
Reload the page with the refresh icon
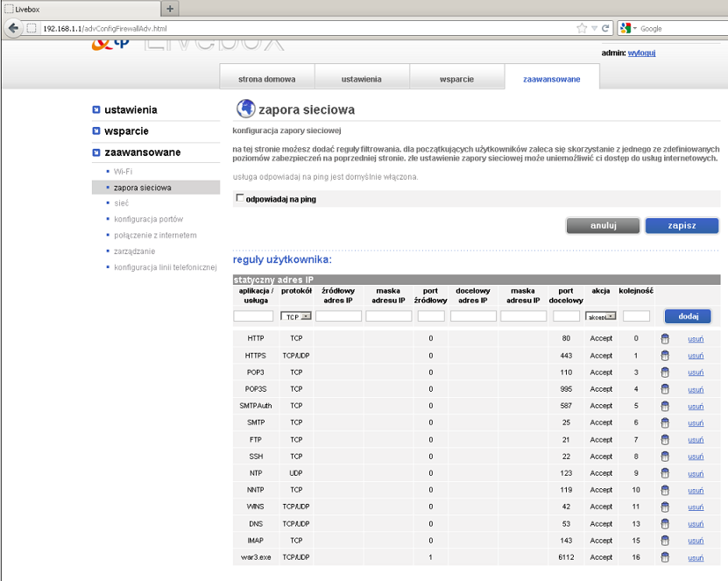pos(605,28)
